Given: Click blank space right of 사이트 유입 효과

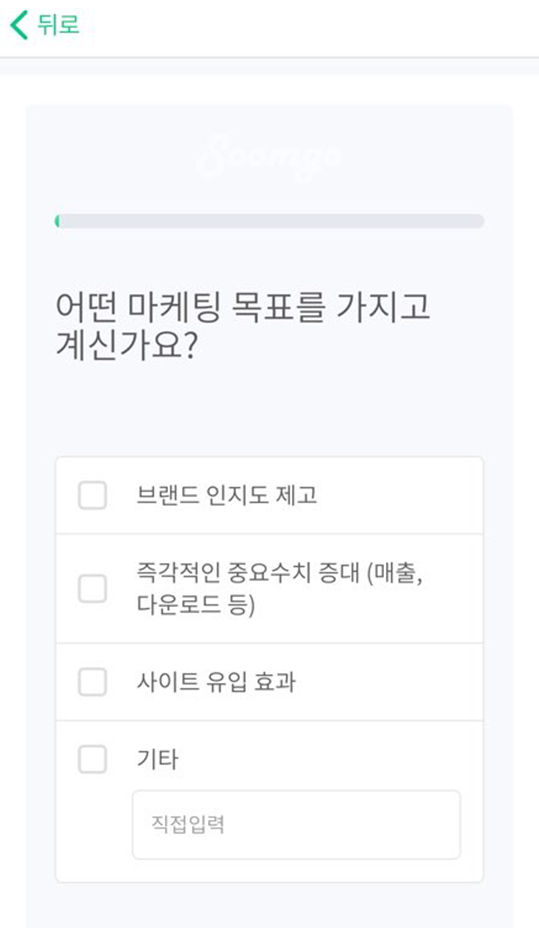Looking at the screenshot, I should pos(388,682).
